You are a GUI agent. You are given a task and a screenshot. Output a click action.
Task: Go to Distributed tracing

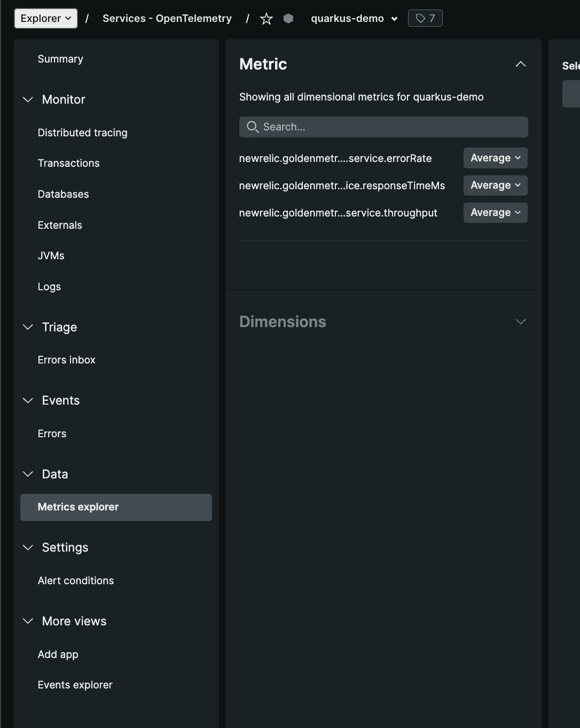83,133
